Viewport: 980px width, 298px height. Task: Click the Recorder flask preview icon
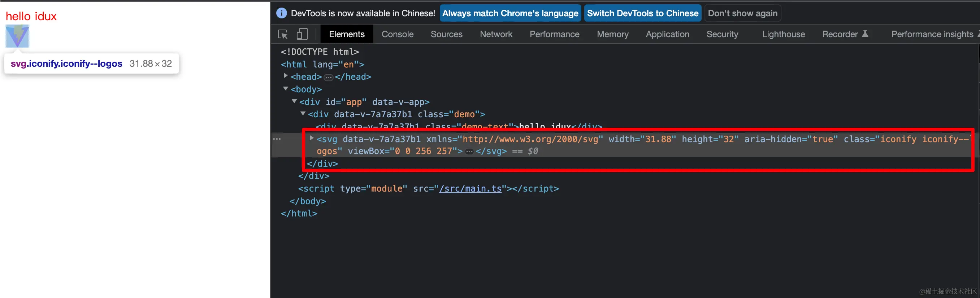865,34
